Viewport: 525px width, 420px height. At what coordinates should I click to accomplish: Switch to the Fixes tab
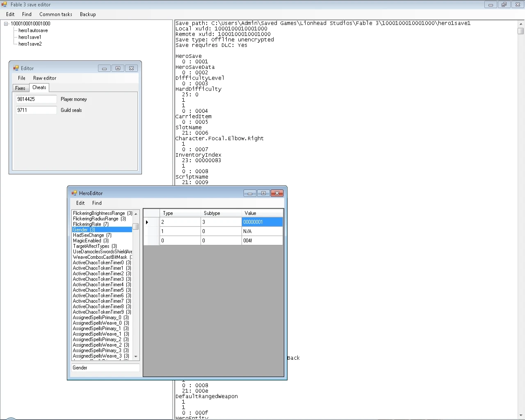[20, 88]
